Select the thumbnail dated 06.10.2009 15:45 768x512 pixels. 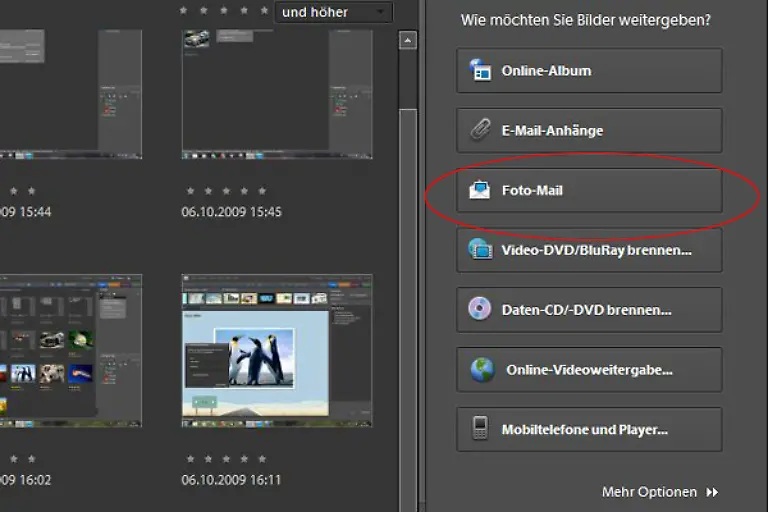click(x=277, y=92)
